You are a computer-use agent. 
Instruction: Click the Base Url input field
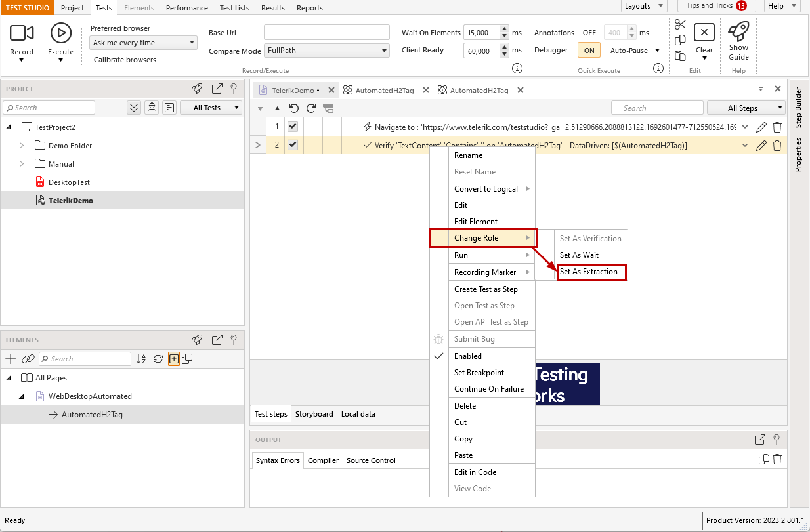(x=327, y=32)
